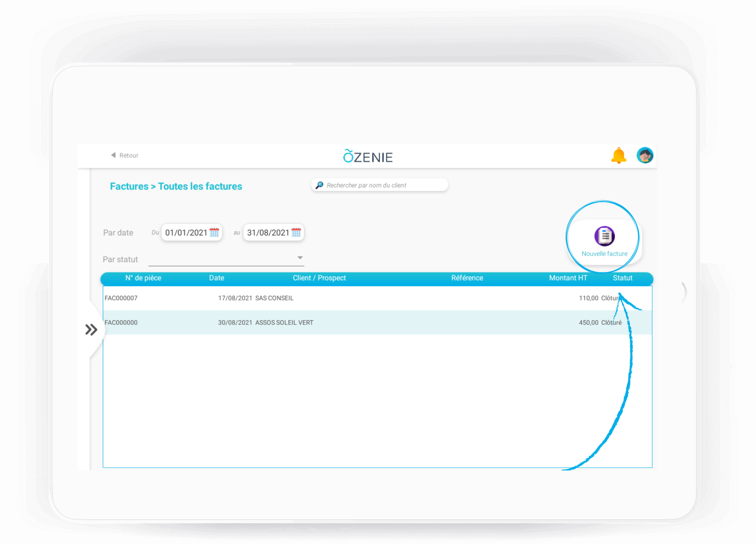Screen dimensions: 756x544
Task: Click the 30/08/2021 date cell
Action: point(235,322)
